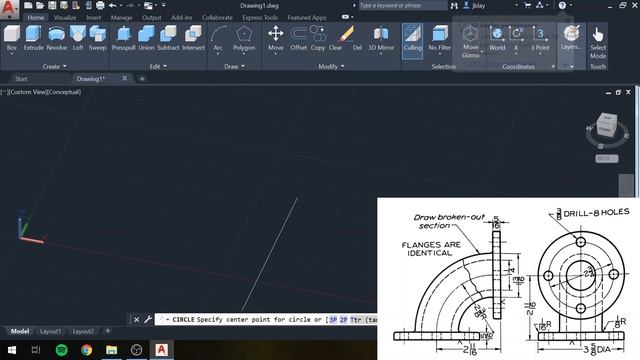Open the Box tool dropdown arrow

(x=12, y=53)
